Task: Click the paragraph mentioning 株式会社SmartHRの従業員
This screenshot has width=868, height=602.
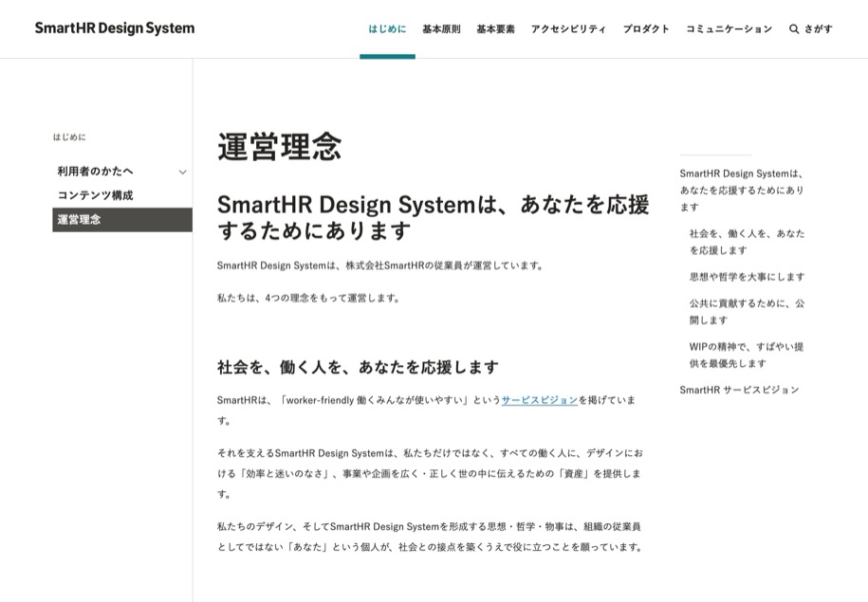Action: (380, 265)
